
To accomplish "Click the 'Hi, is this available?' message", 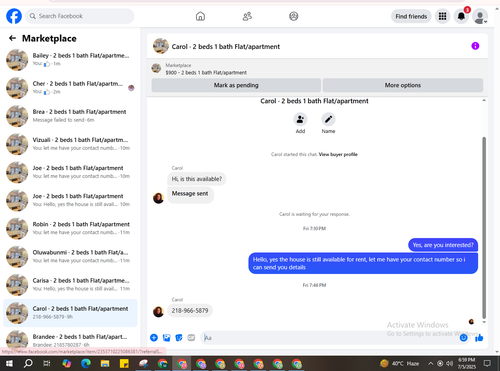I will click(197, 179).
